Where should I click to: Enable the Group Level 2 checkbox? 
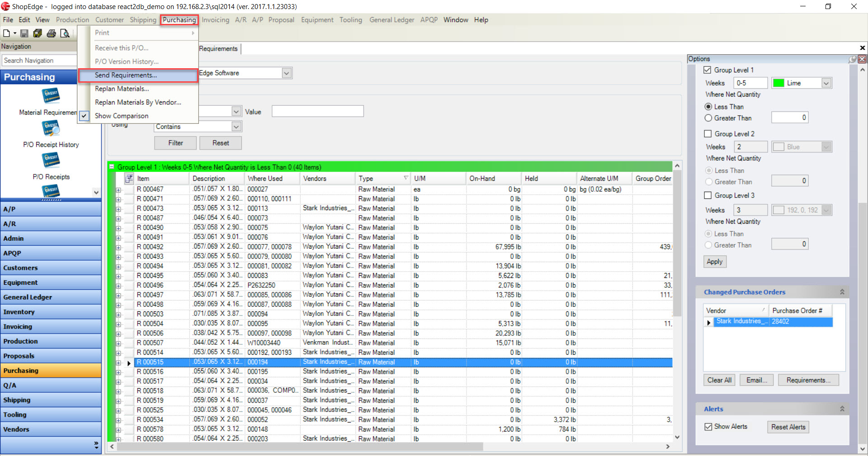708,134
